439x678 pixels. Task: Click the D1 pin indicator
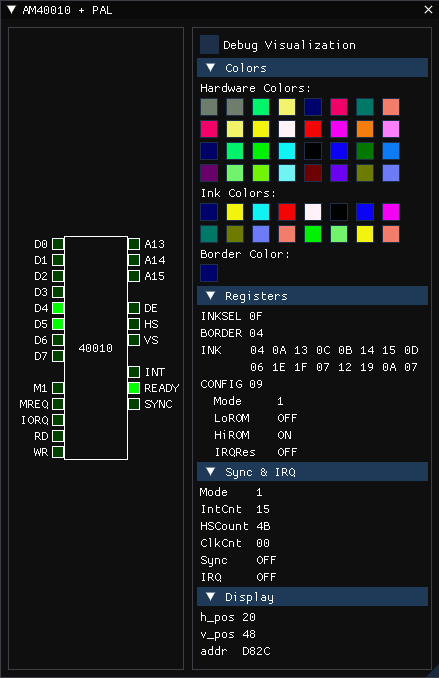point(58,260)
